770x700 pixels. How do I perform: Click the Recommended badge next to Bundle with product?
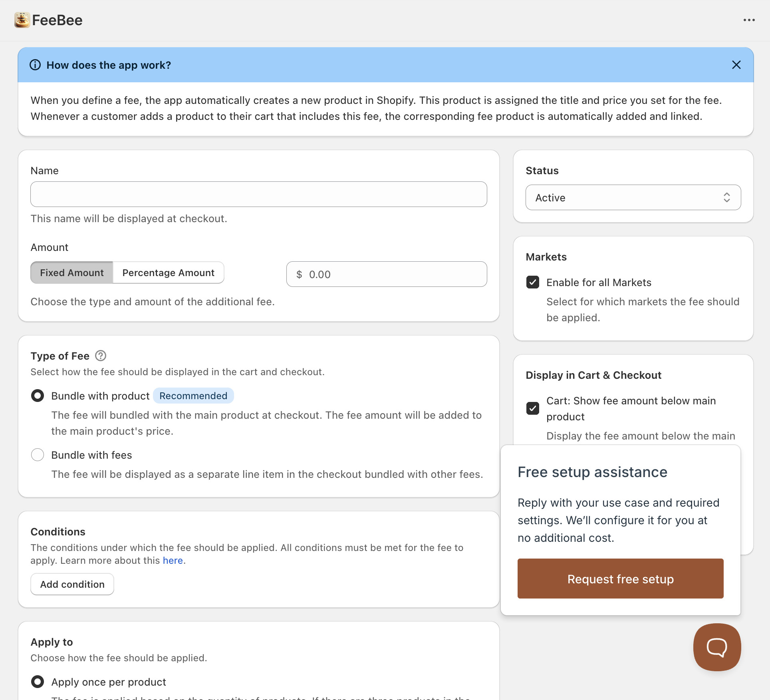tap(193, 396)
